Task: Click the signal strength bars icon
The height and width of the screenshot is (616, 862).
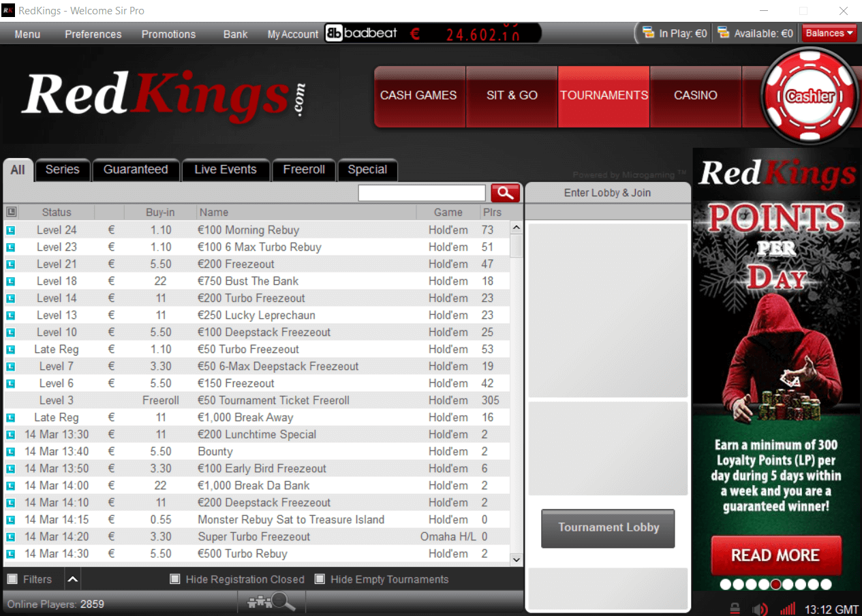Action: 787,609
